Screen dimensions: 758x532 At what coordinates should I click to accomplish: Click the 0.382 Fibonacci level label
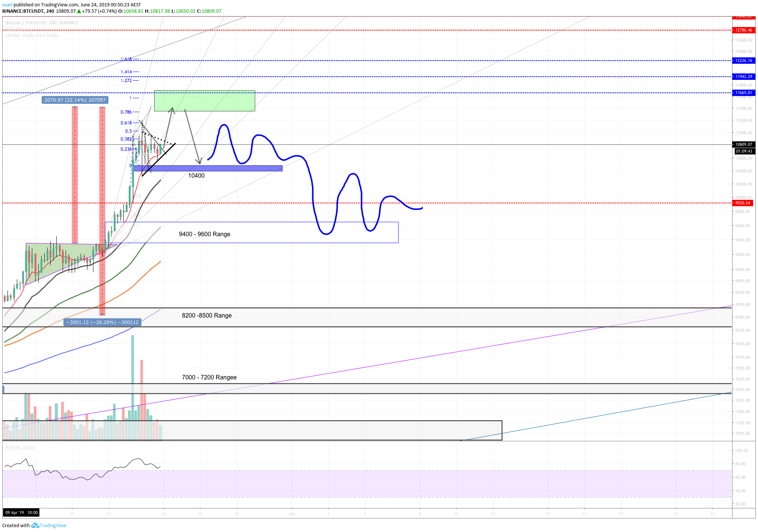[x=126, y=139]
